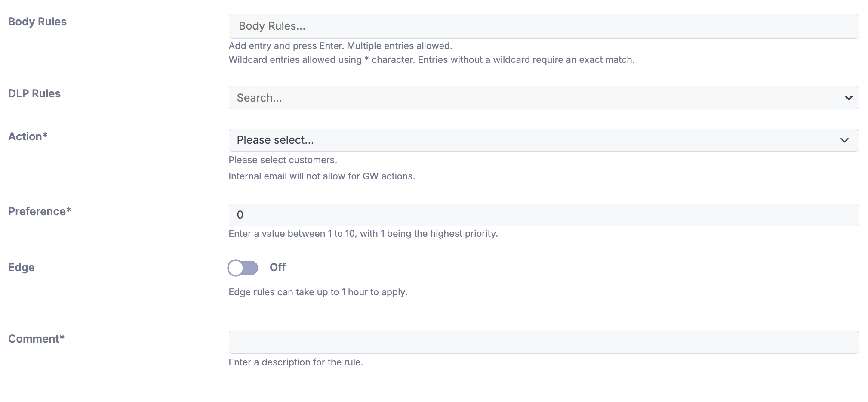This screenshot has width=868, height=402.
Task: Toggle the Edge switch on
Action: tap(243, 268)
